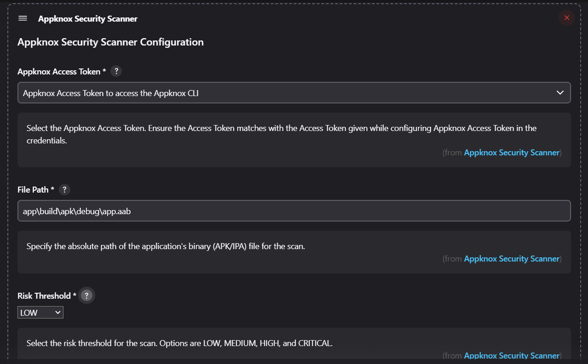Screen dimensions: 588x364
Task: Open the hamburger menu beside Appknox Security Scanner
Action: point(23,18)
